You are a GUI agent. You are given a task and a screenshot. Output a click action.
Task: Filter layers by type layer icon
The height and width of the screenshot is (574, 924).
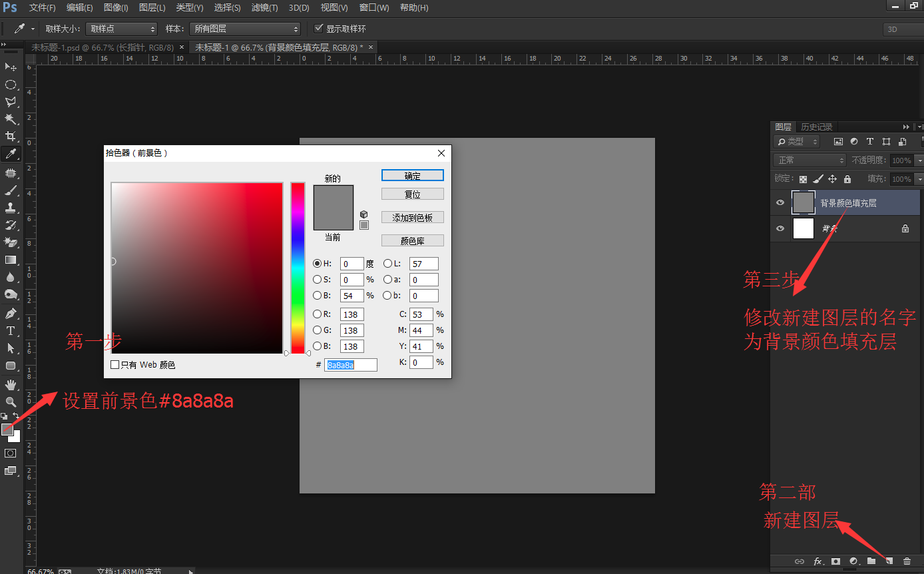tap(870, 142)
